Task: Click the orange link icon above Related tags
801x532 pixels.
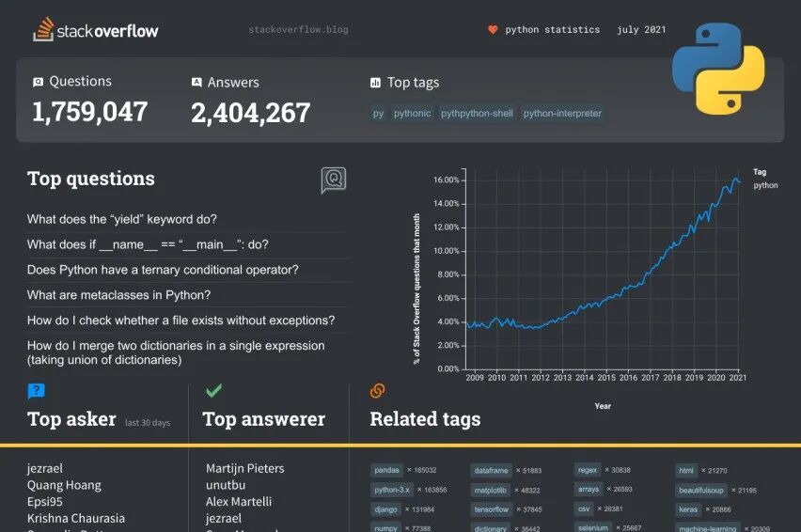Action: [x=378, y=391]
